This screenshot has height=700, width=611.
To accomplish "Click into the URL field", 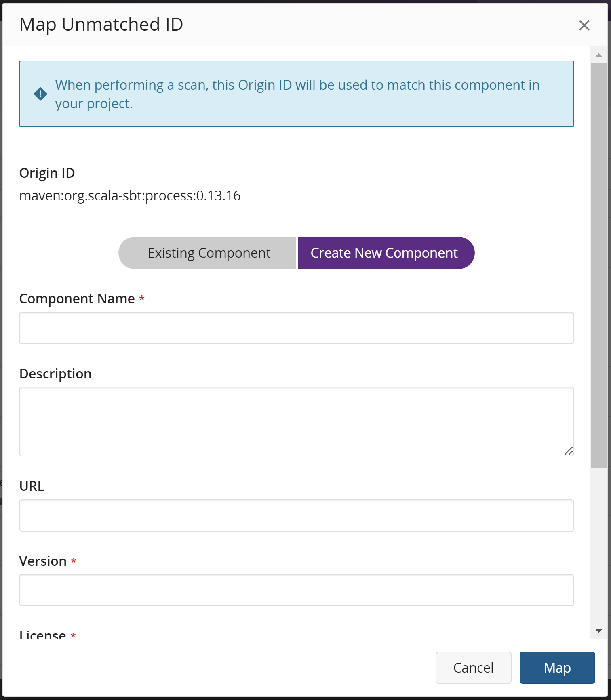I will (x=296, y=515).
